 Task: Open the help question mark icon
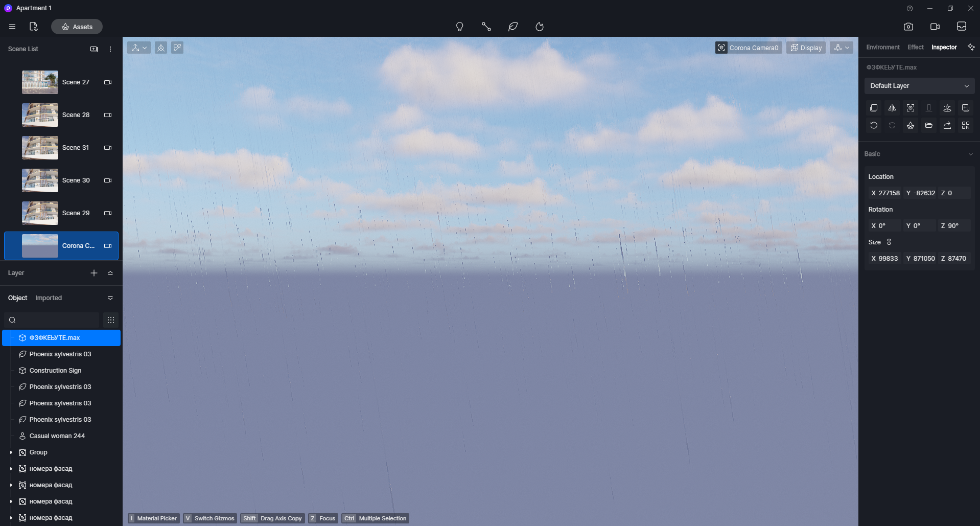coord(909,8)
